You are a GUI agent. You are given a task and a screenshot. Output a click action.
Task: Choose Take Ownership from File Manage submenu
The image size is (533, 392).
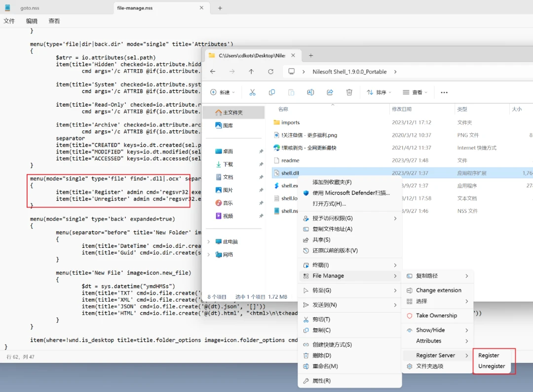point(437,315)
